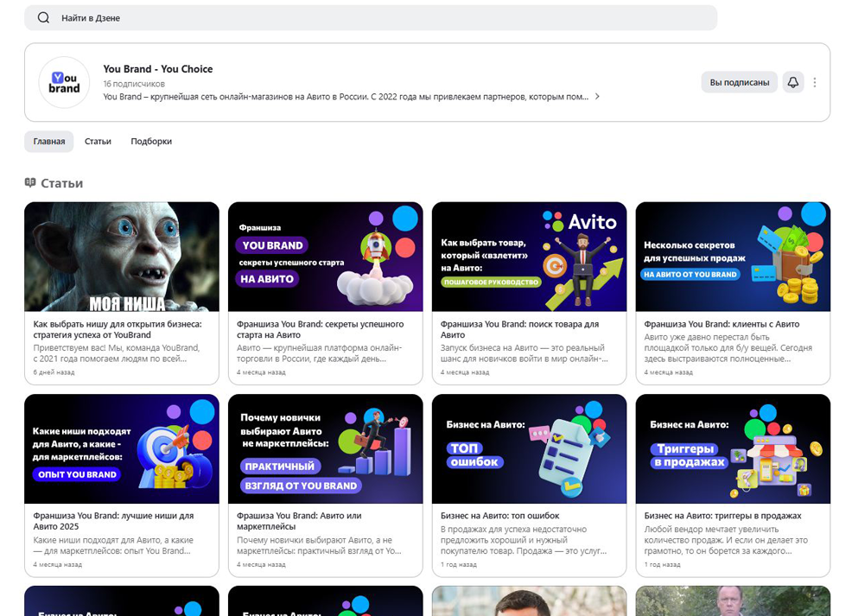
Task: Click the notification bell icon
Action: [792, 82]
